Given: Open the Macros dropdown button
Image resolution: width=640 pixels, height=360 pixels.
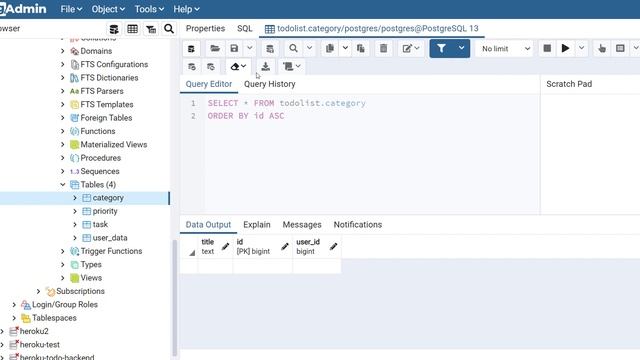Looking at the screenshot, I should 291,67.
